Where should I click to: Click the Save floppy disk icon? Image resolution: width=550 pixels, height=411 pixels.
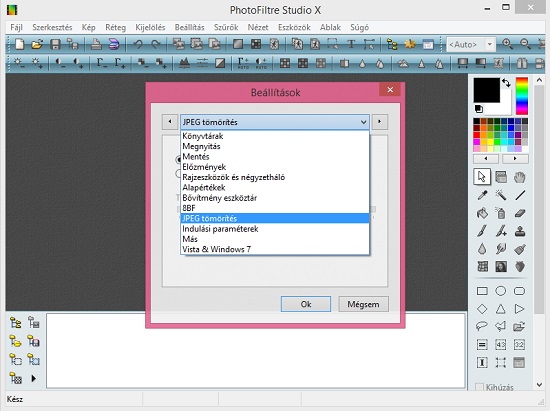pos(55,44)
